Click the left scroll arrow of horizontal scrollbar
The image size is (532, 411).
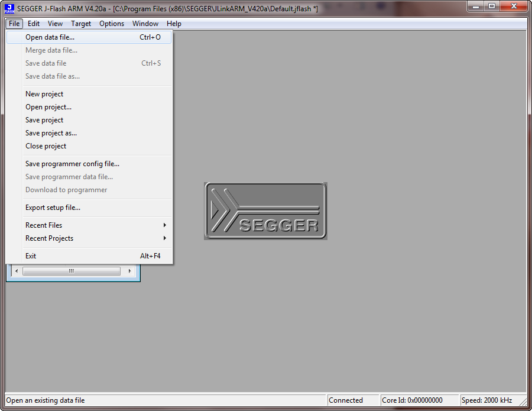tap(16, 271)
